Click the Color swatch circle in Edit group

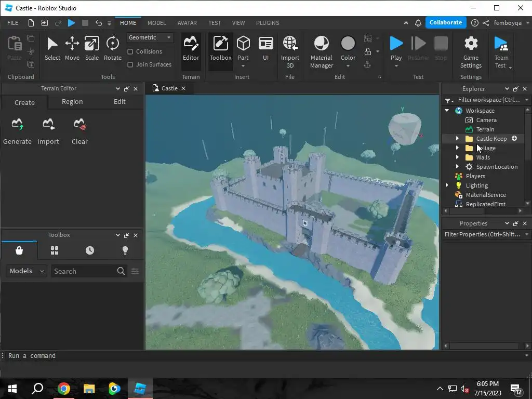348,44
